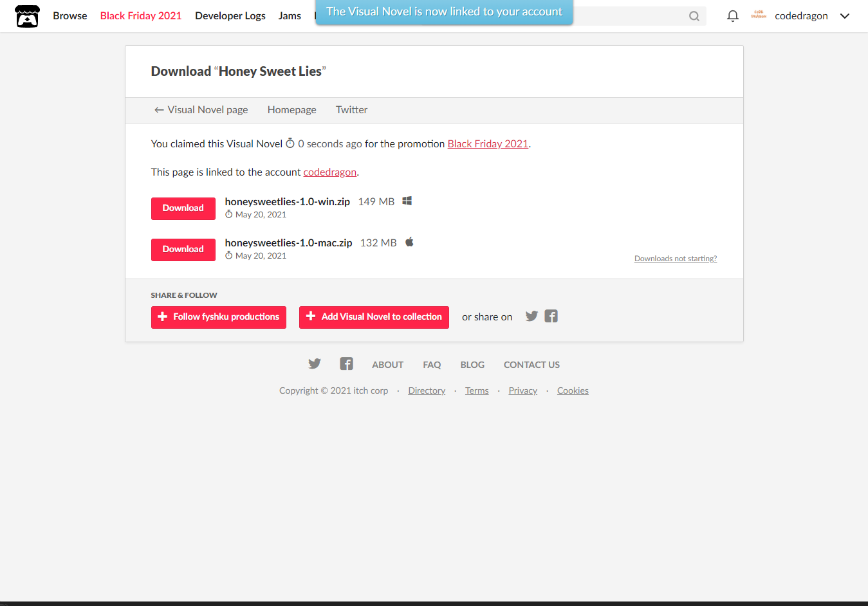
Task: Open footer Facebook icon
Action: point(346,364)
